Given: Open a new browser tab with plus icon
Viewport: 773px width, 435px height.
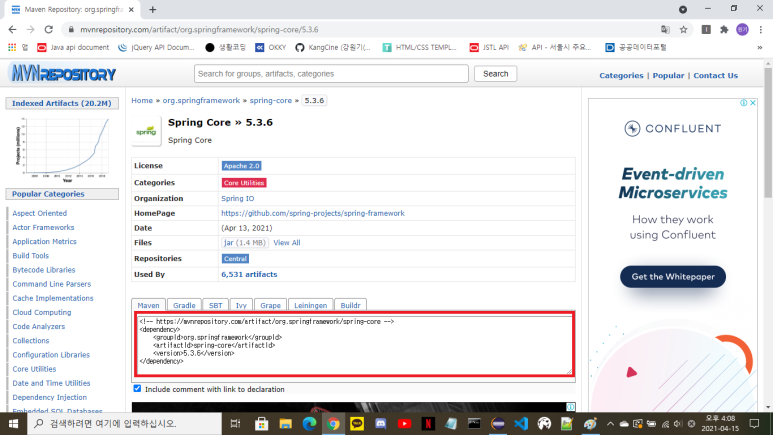Looking at the screenshot, I should [x=152, y=9].
